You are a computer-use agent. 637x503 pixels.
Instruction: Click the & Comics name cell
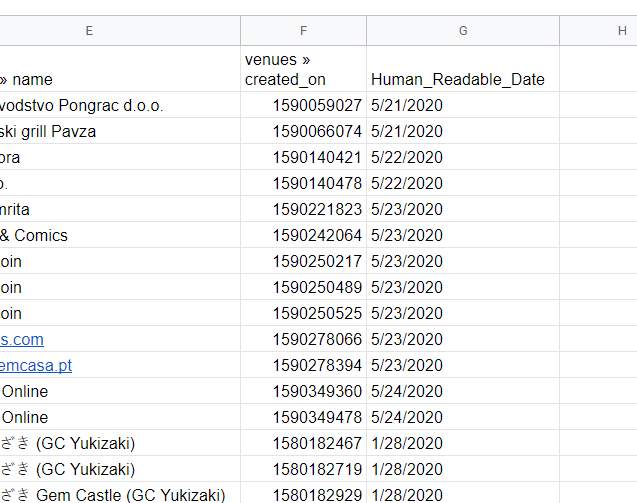pyautogui.click(x=120, y=235)
